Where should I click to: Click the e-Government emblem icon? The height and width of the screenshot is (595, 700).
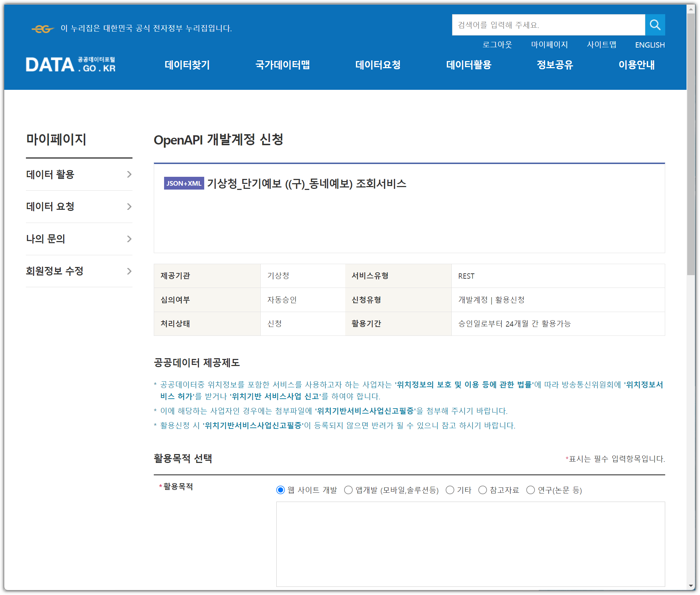[43, 29]
